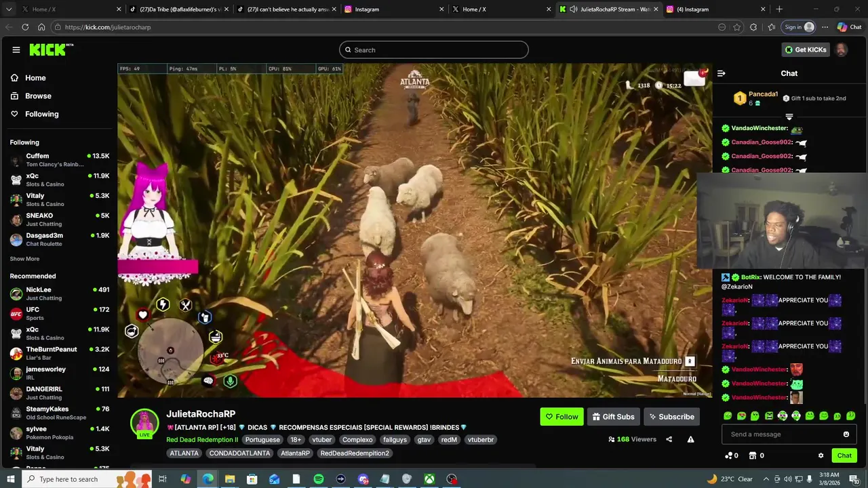868x488 pixels.
Task: Open UFC recommended channel
Action: [x=59, y=313]
